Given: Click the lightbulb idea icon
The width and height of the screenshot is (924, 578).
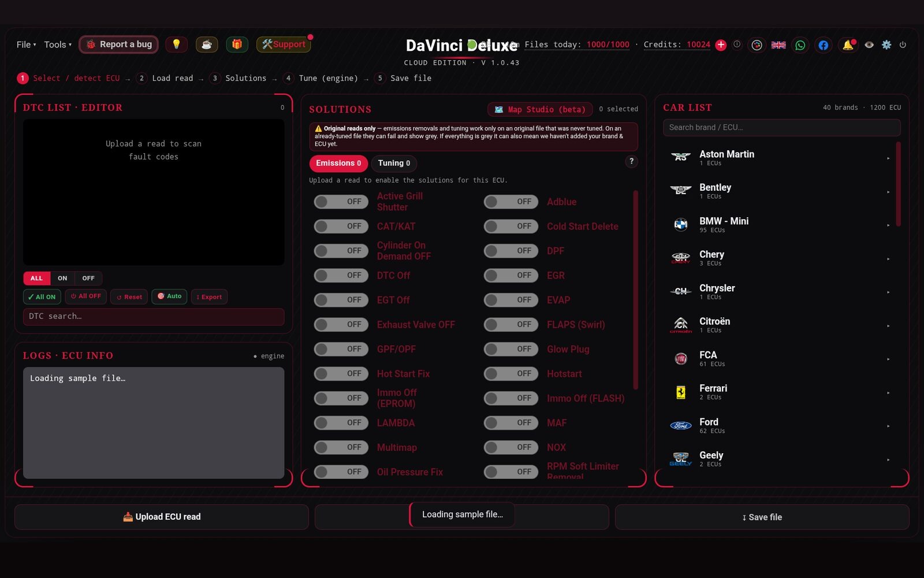Looking at the screenshot, I should click(x=176, y=45).
